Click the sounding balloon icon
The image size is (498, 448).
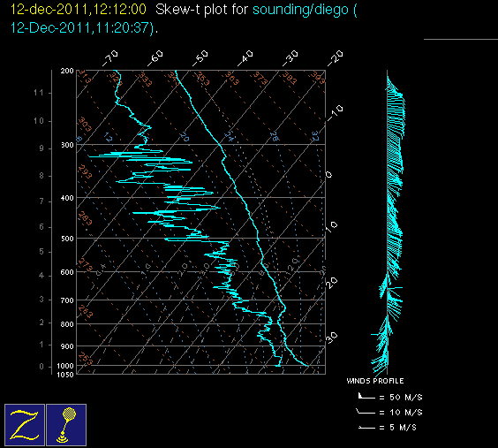tap(66, 425)
